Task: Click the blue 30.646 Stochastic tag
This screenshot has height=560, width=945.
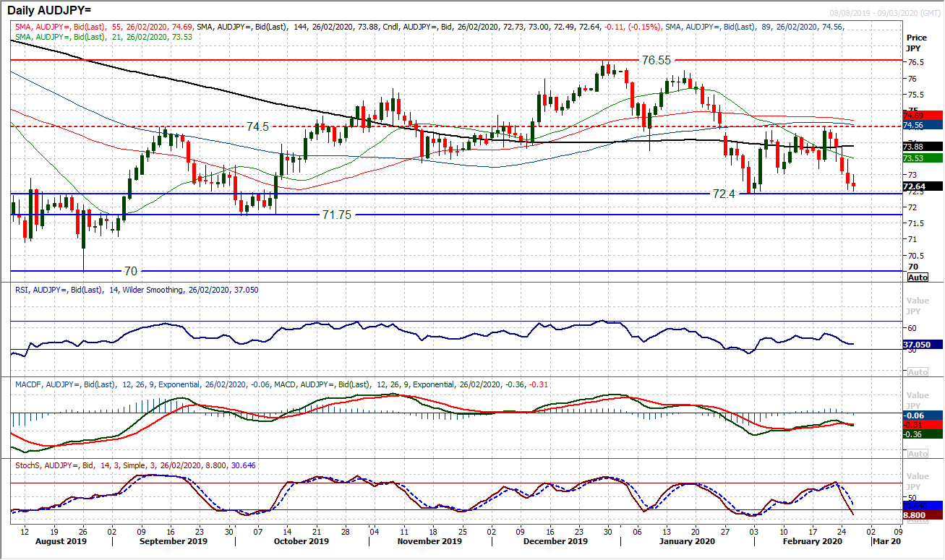Action: click(x=923, y=505)
